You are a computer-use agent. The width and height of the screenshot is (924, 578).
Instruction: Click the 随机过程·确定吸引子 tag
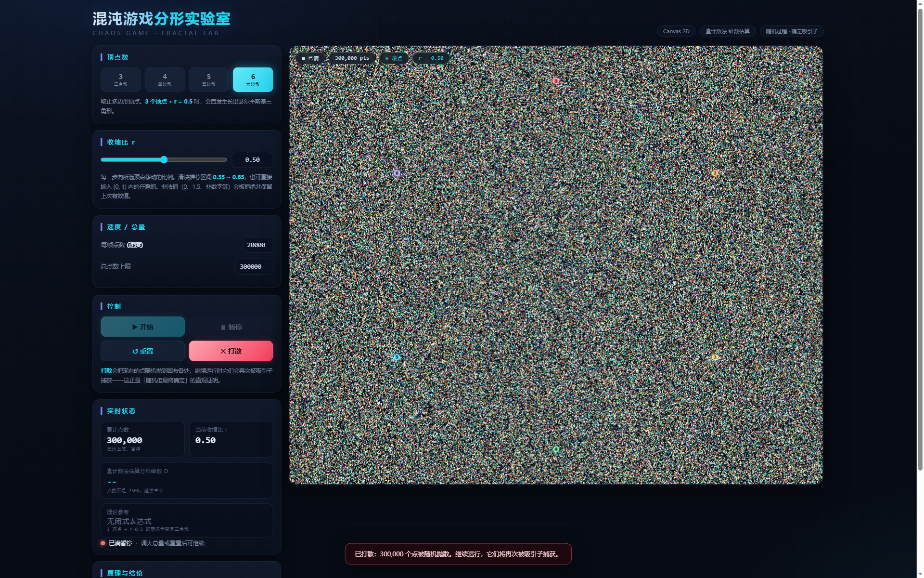(x=792, y=31)
